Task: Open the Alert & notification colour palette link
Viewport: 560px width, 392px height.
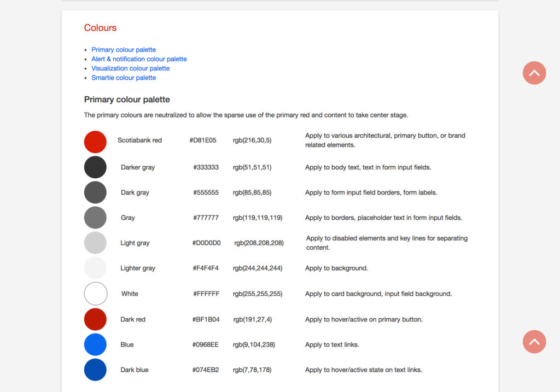Action: 139,58
